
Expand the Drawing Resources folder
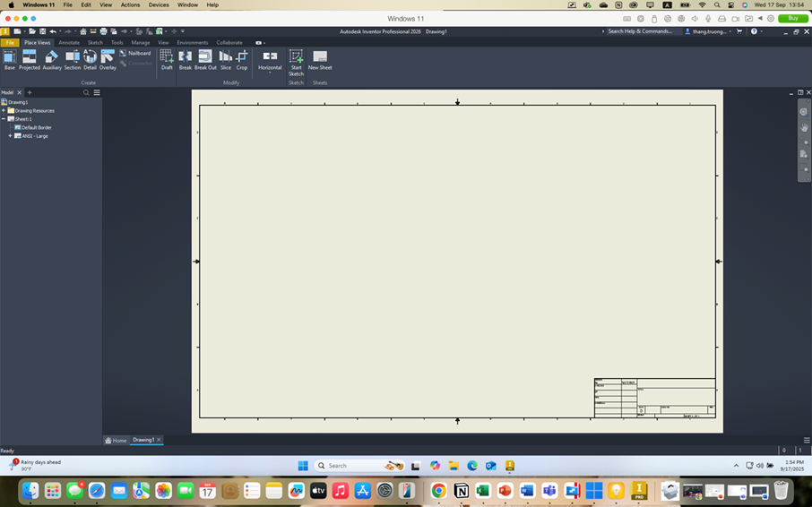tap(4, 111)
